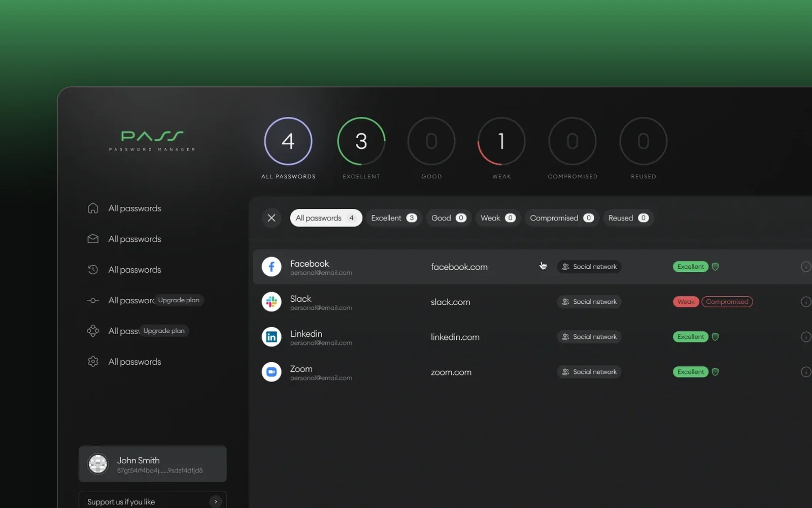Click the PASS password manager logo
This screenshot has height=508, width=812.
(152, 141)
